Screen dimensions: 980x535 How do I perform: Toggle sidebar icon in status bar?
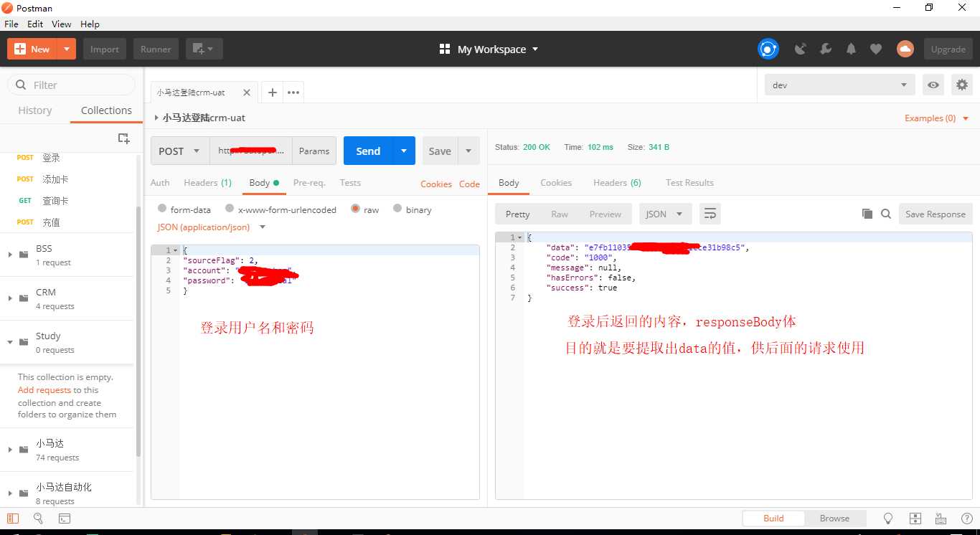pos(12,518)
